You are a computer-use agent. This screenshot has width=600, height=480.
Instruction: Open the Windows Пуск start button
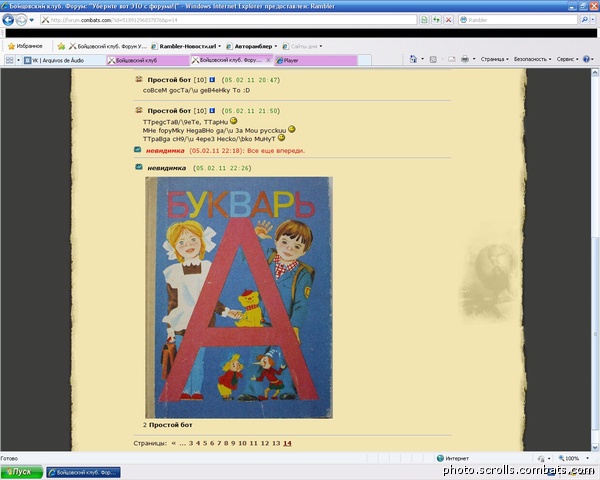pos(22,472)
